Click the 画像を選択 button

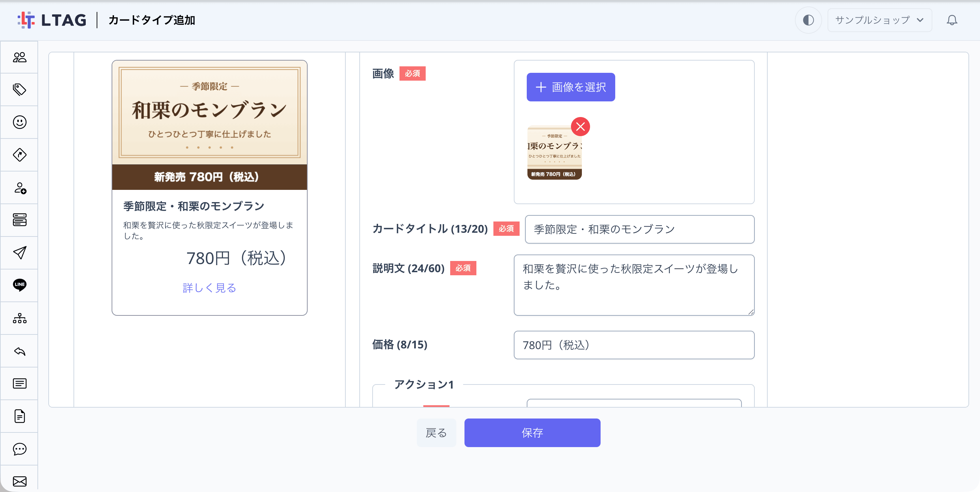pyautogui.click(x=570, y=87)
